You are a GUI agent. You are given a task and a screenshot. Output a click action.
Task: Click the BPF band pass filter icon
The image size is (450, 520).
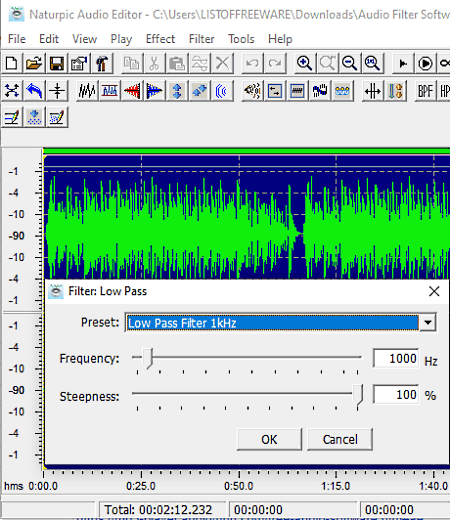(x=425, y=90)
